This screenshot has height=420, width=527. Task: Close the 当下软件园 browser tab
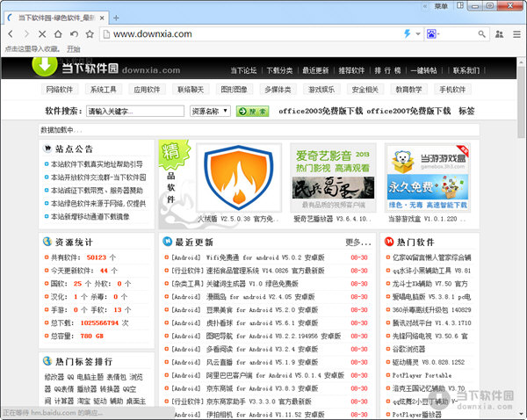[x=102, y=18]
